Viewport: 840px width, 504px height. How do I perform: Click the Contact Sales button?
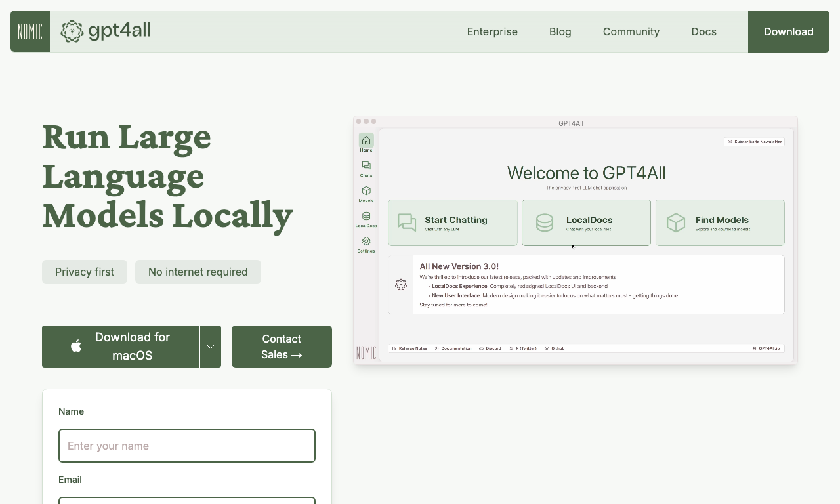point(282,346)
